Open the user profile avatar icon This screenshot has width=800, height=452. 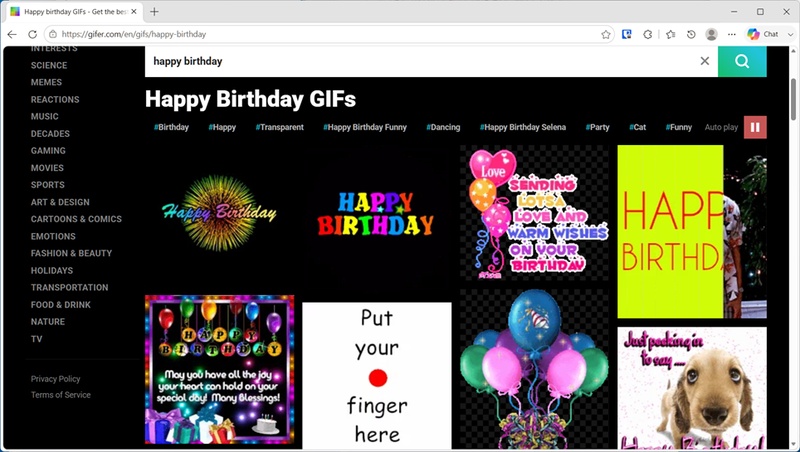coord(711,34)
